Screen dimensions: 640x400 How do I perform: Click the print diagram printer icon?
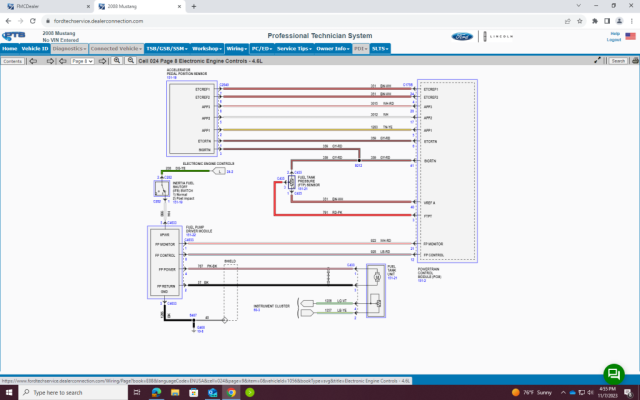[x=635, y=61]
